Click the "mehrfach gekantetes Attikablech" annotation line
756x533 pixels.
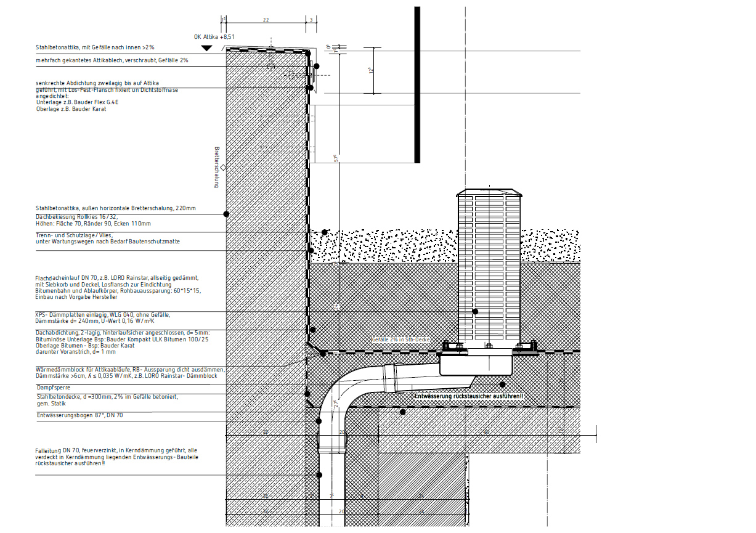coord(112,60)
